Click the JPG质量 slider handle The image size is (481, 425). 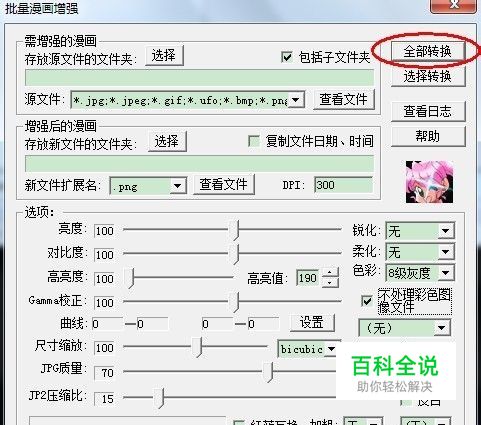(x=268, y=372)
